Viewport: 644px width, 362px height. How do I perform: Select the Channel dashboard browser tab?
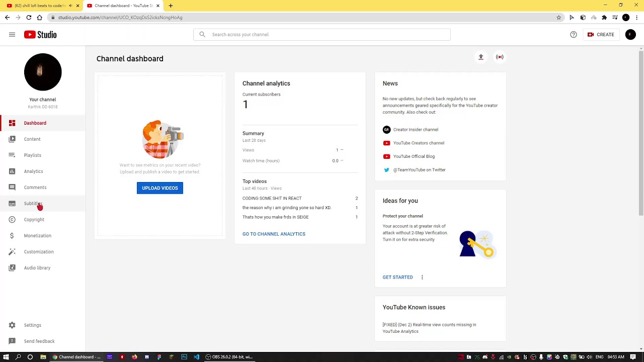click(123, 6)
